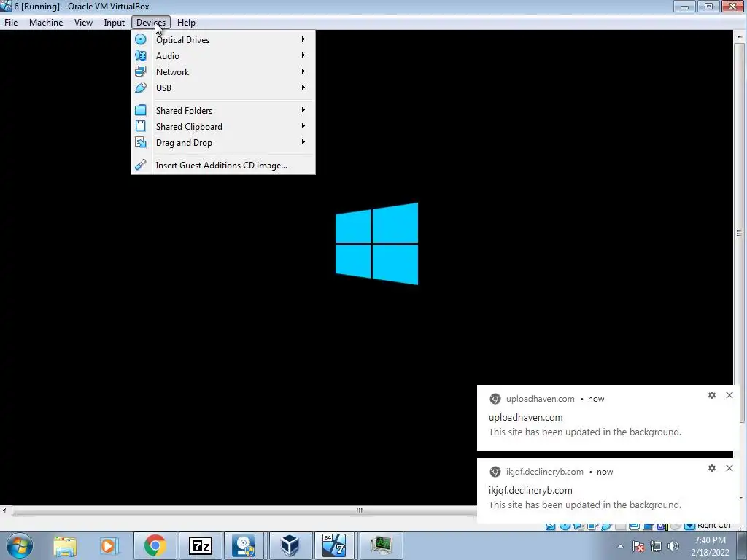Image resolution: width=747 pixels, height=560 pixels.
Task: Open Windows Explorer from the taskbar
Action: coord(65,545)
